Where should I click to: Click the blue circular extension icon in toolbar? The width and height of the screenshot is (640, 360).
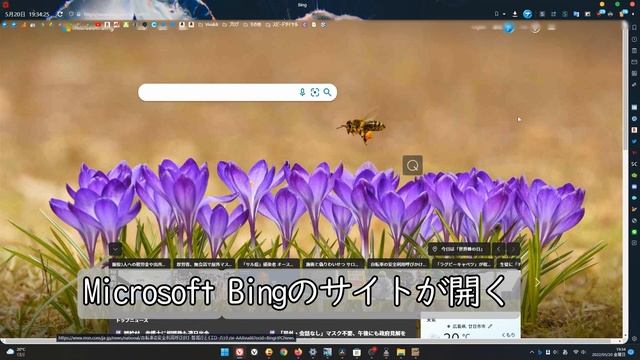click(527, 14)
